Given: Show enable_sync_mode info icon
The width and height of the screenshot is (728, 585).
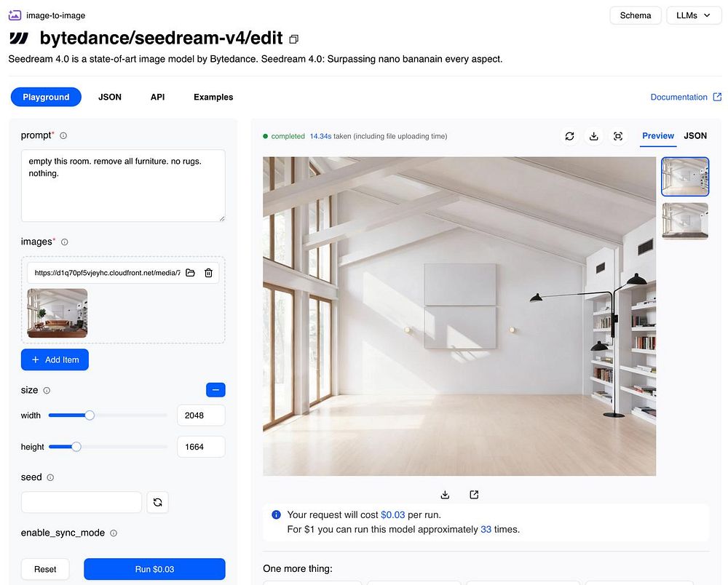Looking at the screenshot, I should [114, 533].
